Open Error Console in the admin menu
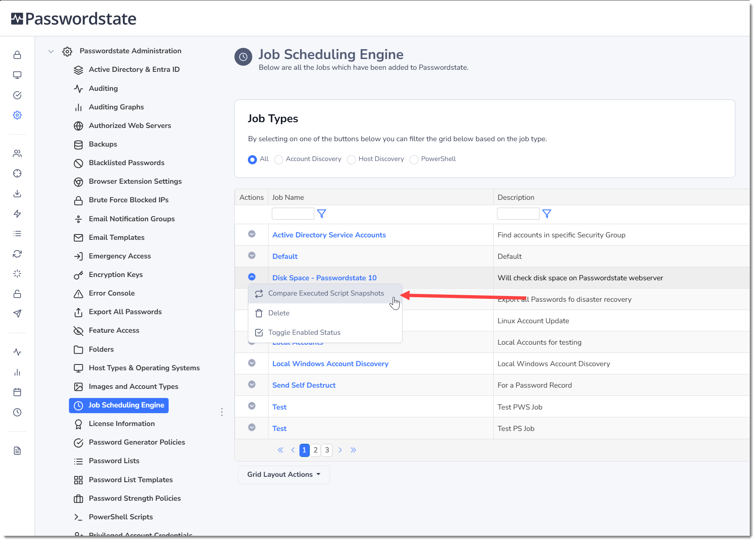The width and height of the screenshot is (756, 542). pyautogui.click(x=111, y=293)
